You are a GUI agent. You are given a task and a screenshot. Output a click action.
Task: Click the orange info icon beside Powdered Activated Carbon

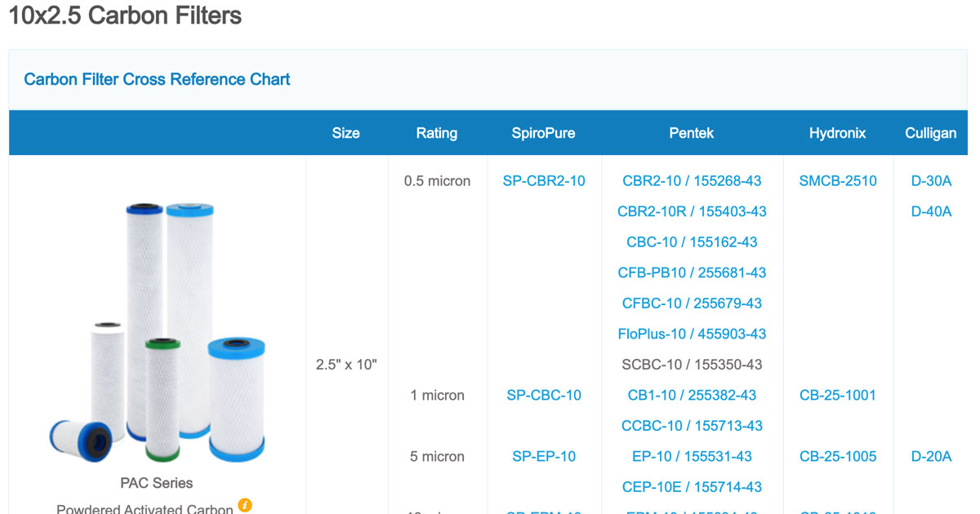pos(244,506)
